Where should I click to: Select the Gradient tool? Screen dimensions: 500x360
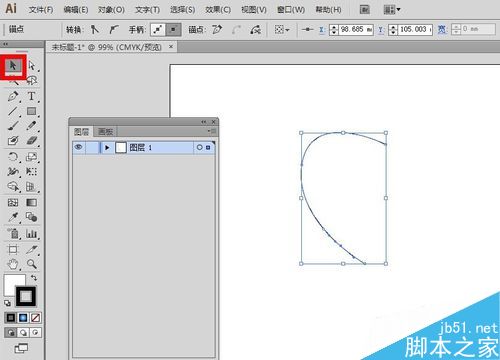pos(32,202)
